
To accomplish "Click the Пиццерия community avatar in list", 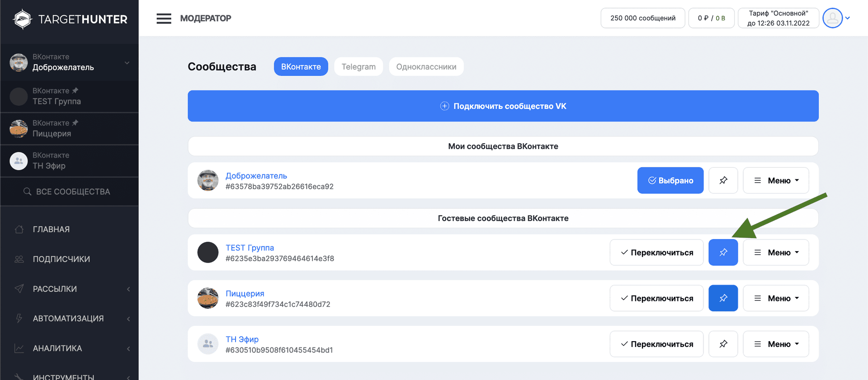I will tap(208, 298).
